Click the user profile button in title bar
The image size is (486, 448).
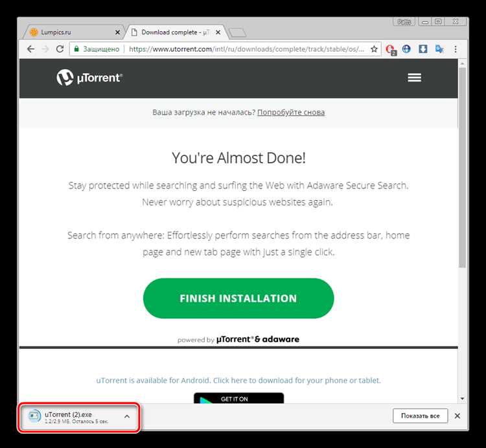[x=404, y=22]
